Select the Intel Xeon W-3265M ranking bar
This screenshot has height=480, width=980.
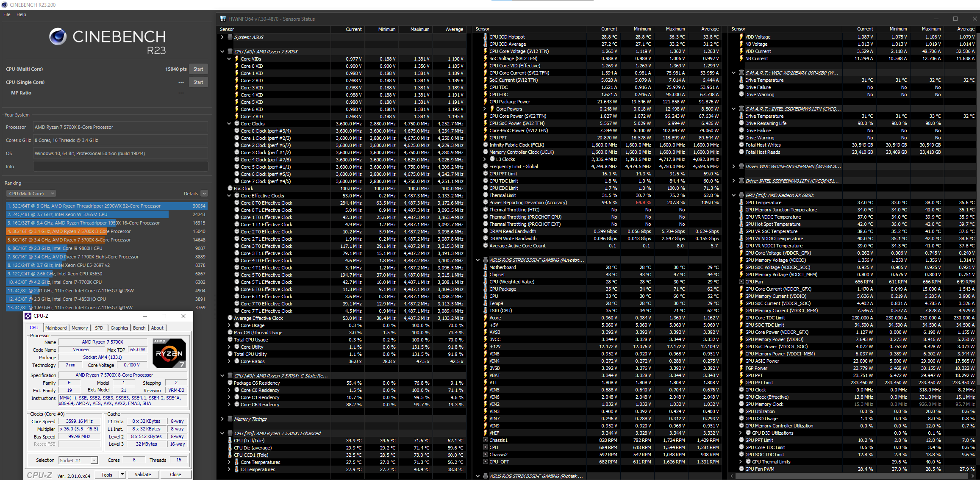click(x=106, y=214)
